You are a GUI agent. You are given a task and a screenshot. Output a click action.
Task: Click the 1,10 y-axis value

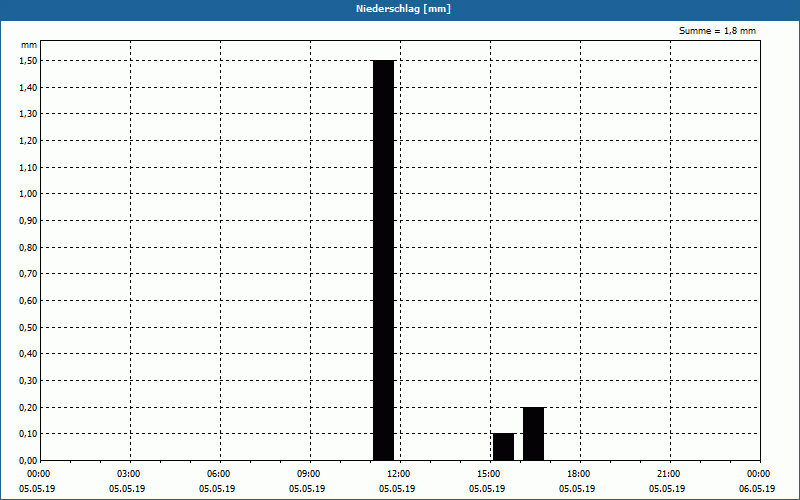28,167
